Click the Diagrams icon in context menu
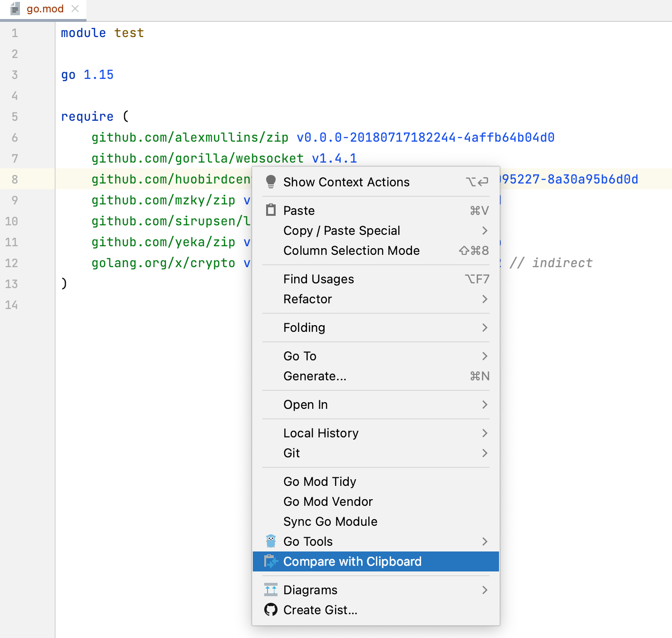This screenshot has height=638, width=672. [271, 590]
